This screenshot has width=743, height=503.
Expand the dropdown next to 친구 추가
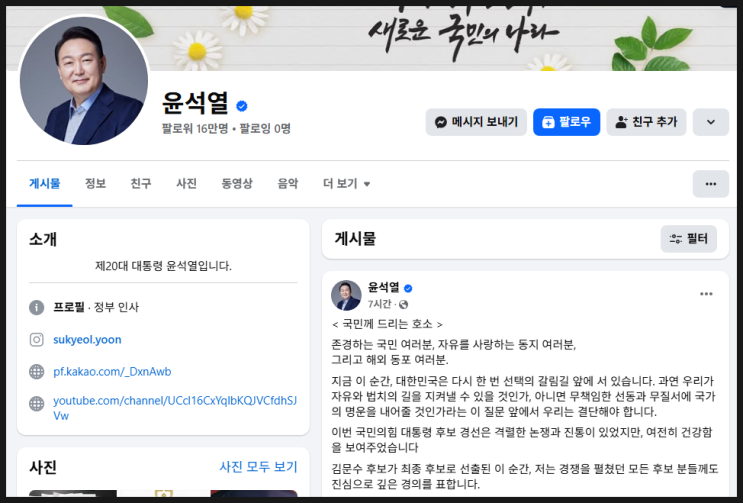(x=710, y=122)
